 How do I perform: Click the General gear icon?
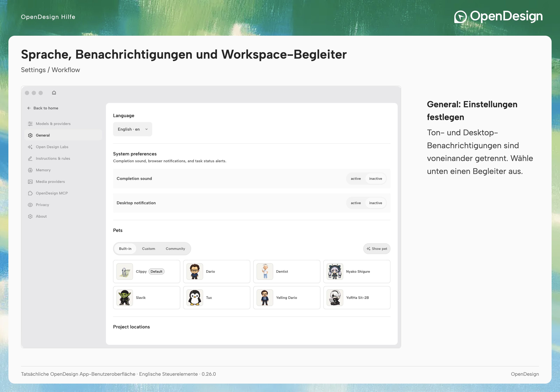[30, 135]
